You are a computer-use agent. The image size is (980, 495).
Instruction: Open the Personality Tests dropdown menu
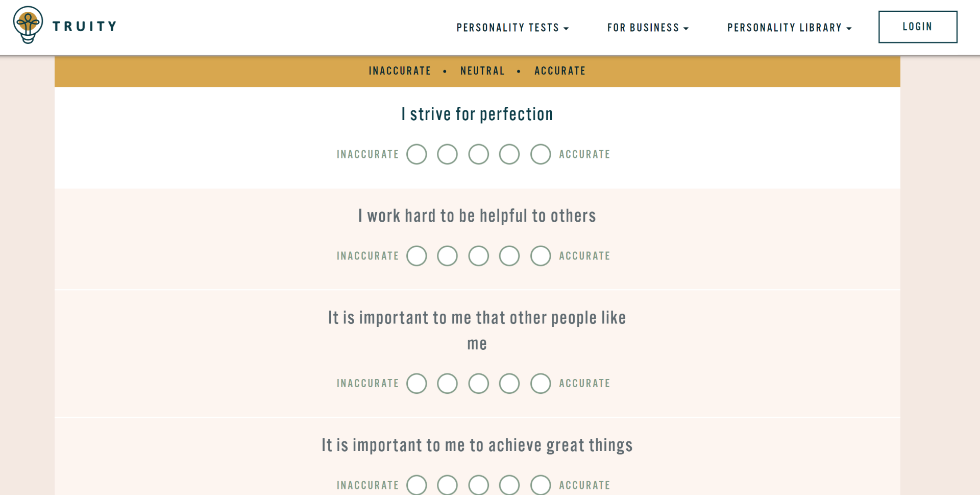(x=512, y=28)
